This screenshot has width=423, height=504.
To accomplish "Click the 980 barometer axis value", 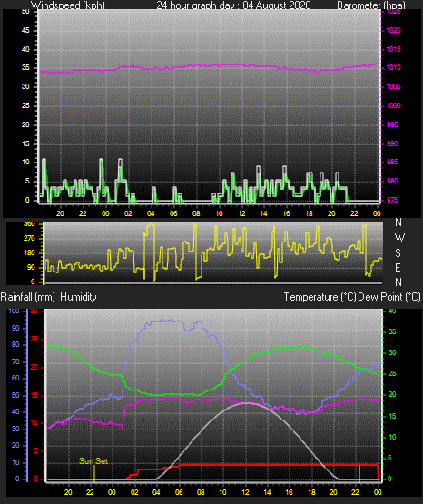I will (x=392, y=181).
